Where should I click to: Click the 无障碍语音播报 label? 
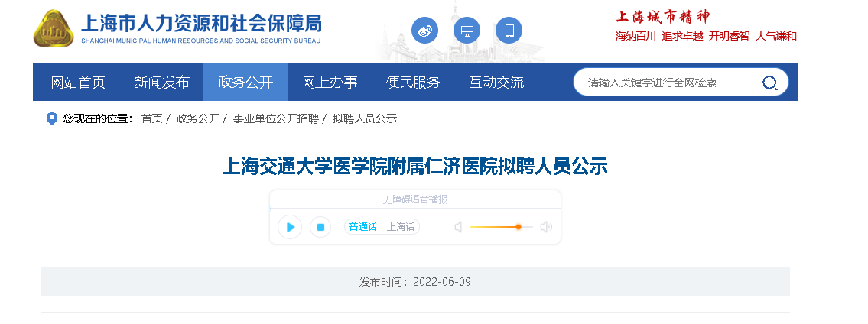coord(415,199)
